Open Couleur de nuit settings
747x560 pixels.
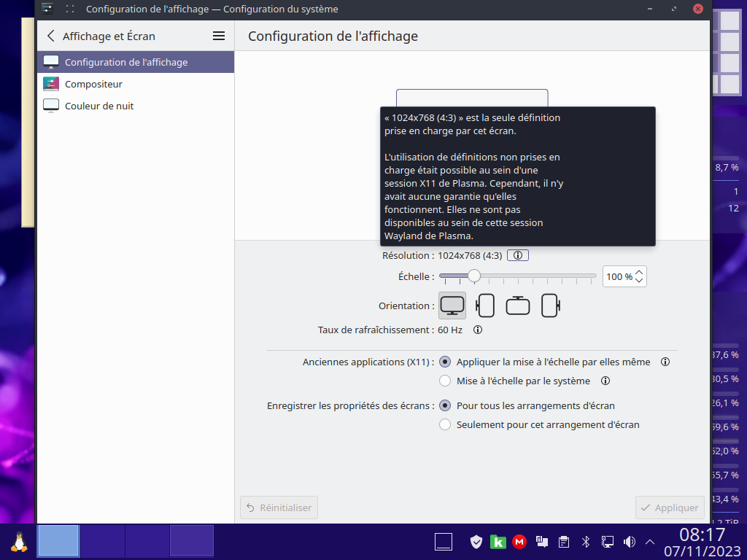point(136,106)
